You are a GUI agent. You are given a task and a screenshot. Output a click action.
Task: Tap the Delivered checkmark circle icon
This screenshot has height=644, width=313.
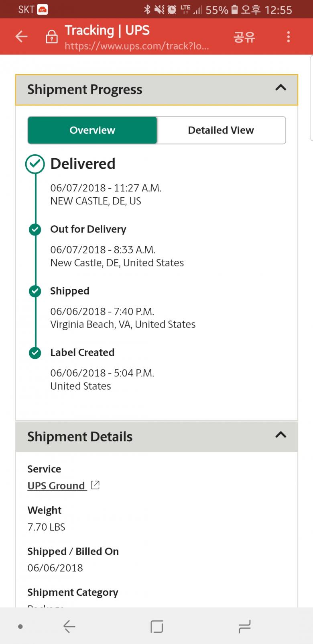(x=35, y=164)
